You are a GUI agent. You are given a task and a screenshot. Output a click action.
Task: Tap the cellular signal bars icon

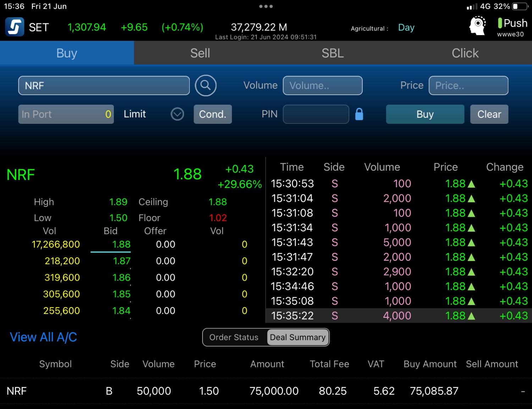(472, 6)
